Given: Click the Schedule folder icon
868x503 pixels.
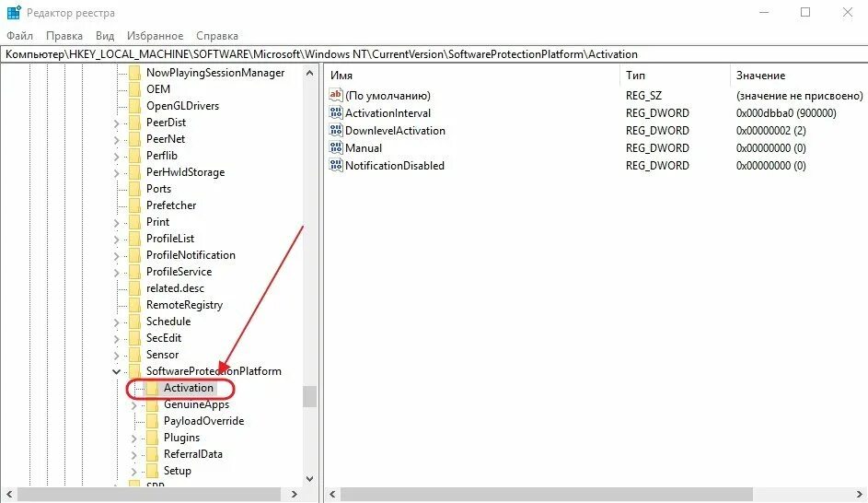Looking at the screenshot, I should [134, 322].
